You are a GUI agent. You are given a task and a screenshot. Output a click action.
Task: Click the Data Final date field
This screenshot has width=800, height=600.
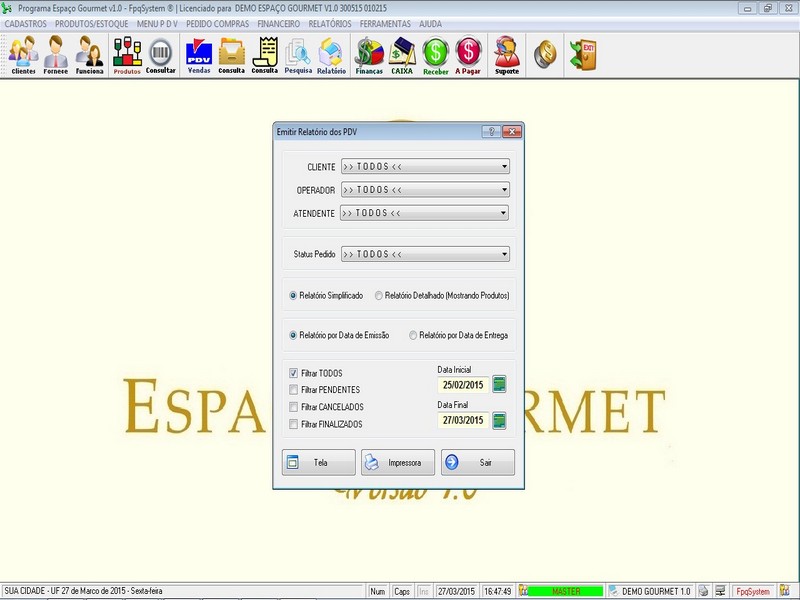[x=463, y=420]
